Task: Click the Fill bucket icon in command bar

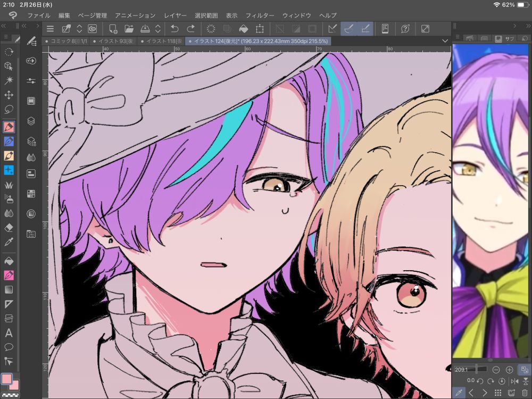Action: tap(244, 29)
